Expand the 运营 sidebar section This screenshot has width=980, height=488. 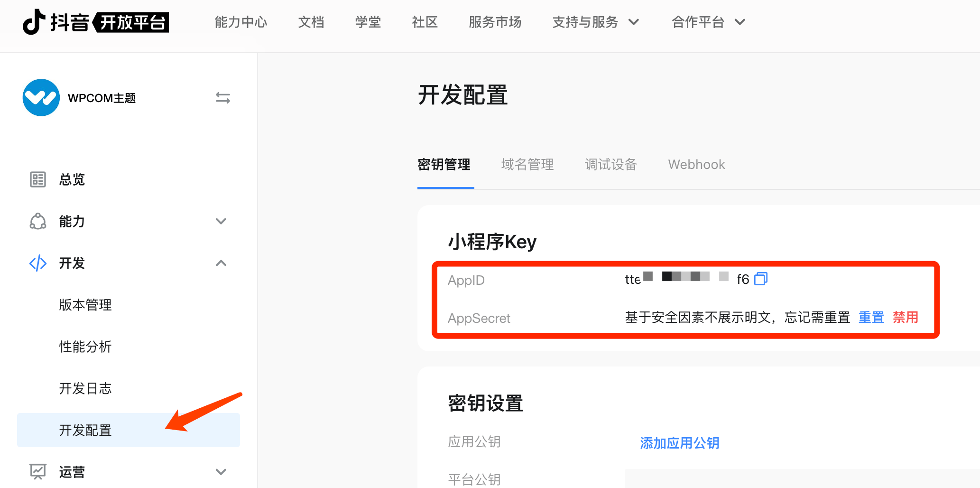click(x=221, y=471)
